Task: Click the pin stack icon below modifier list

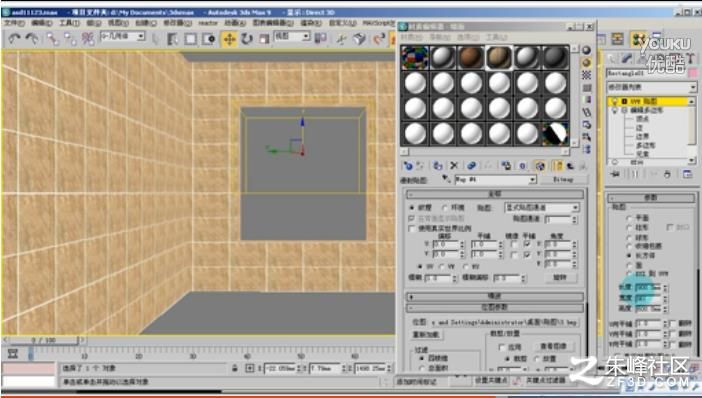Action: pyautogui.click(x=615, y=175)
